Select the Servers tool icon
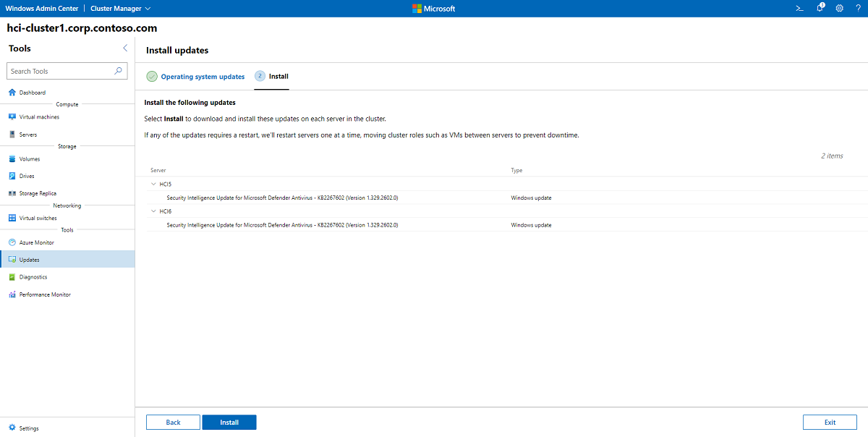 coord(12,135)
